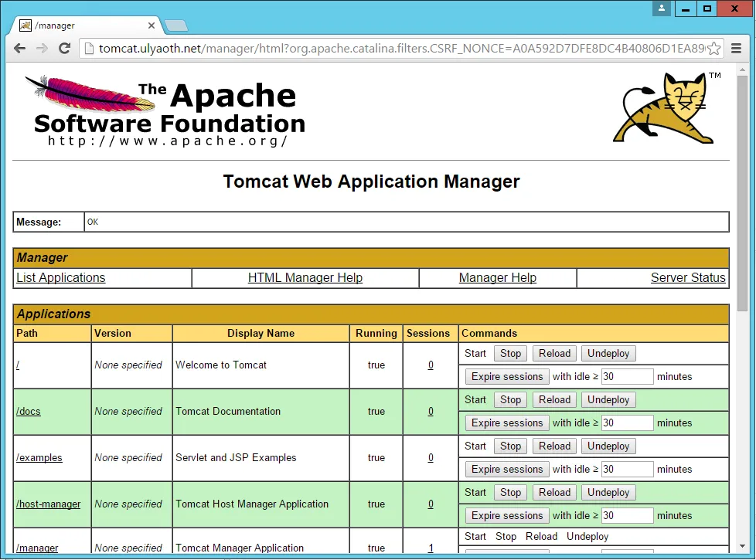The height and width of the screenshot is (560, 756).
Task: Close the /manager browser tab
Action: tap(152, 25)
